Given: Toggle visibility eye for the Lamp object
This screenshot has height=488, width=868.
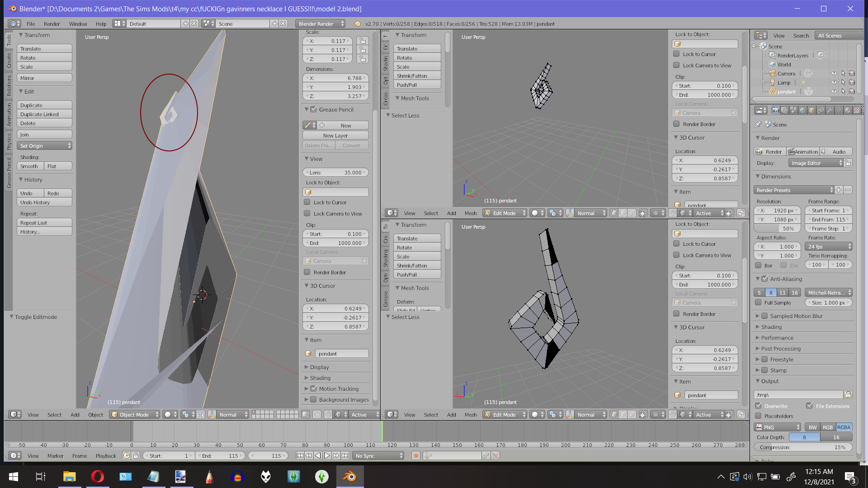Looking at the screenshot, I should [834, 83].
